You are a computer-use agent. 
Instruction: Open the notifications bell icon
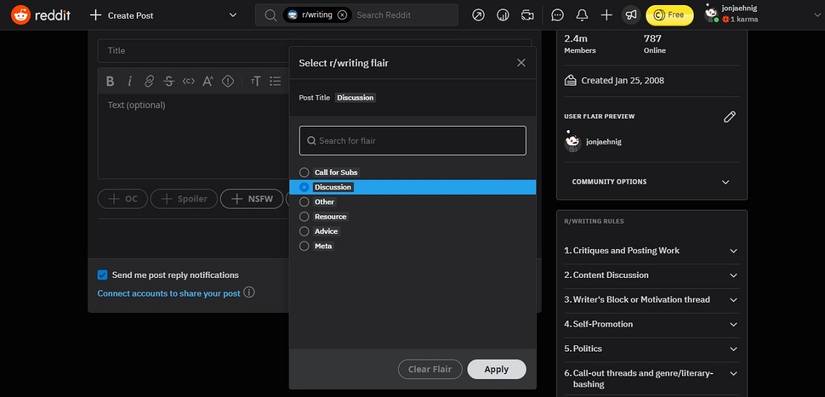point(582,15)
